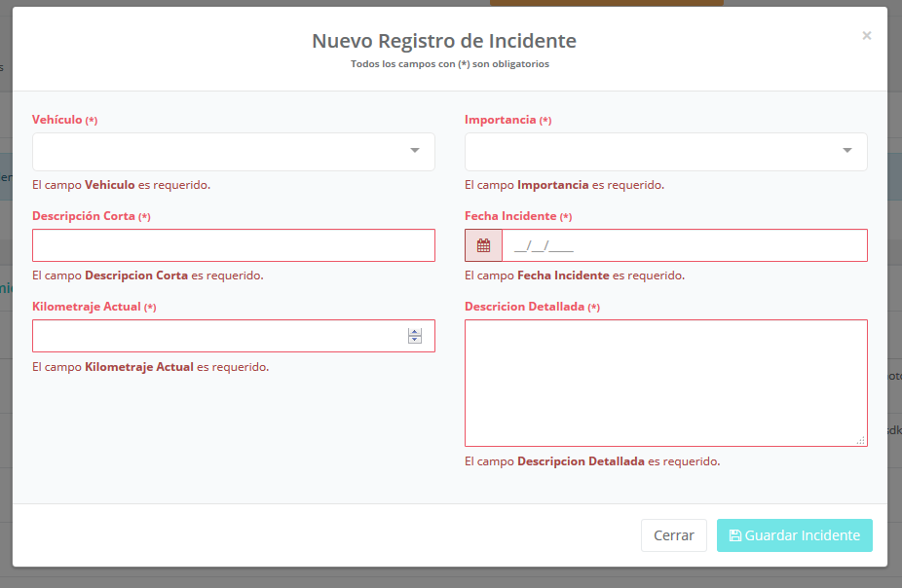Expand the Importancia dropdown list
This screenshot has width=902, height=588.
pyautogui.click(x=665, y=151)
